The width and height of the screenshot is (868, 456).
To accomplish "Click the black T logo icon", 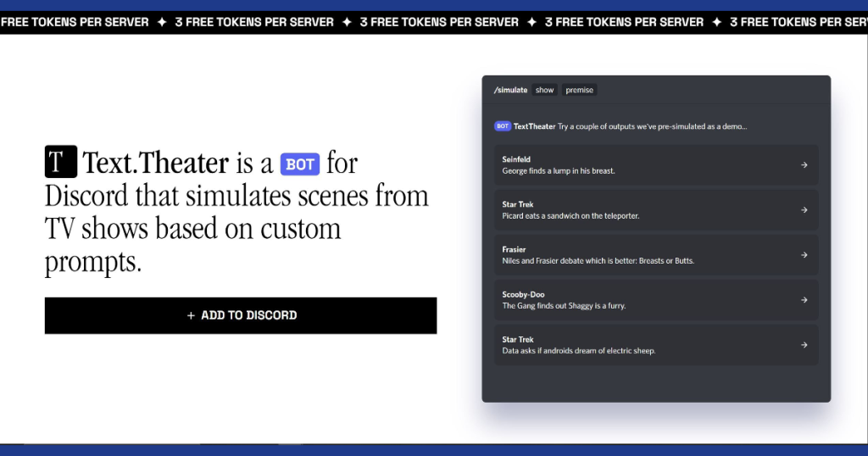I will (61, 161).
